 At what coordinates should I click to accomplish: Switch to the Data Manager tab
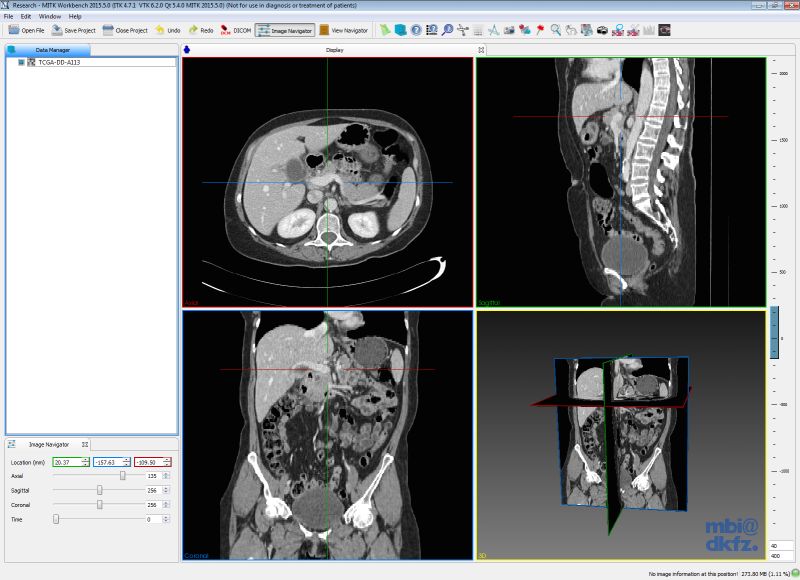tap(47, 50)
